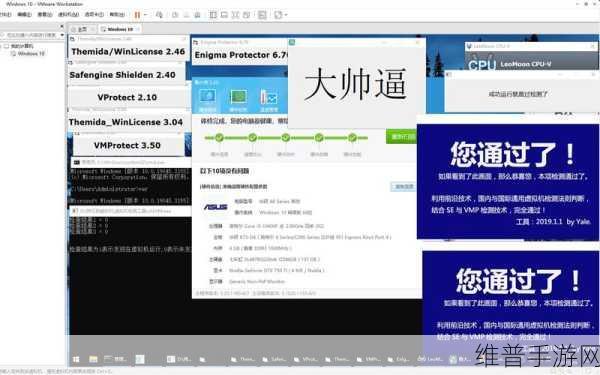The width and height of the screenshot is (600, 375).
Task: Activate the Safengine taskbar button
Action: (274, 359)
